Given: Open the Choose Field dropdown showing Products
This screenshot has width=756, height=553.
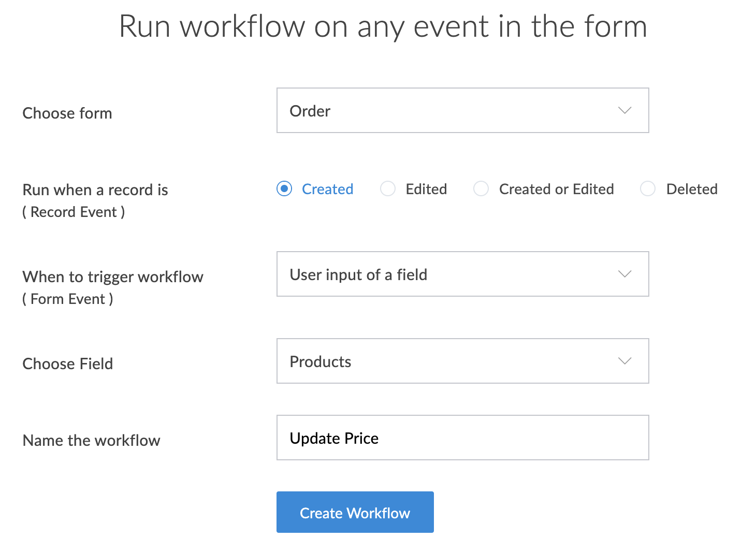Looking at the screenshot, I should click(462, 361).
